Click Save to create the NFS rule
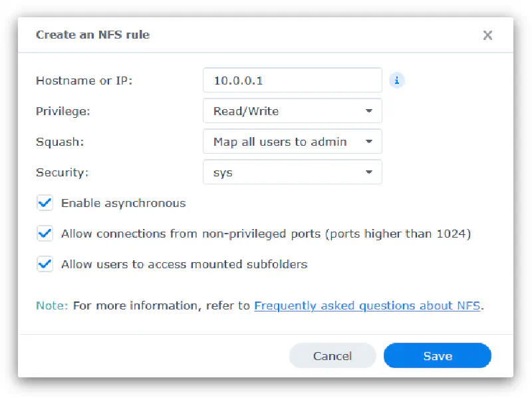This screenshot has width=532, height=398. [x=437, y=356]
